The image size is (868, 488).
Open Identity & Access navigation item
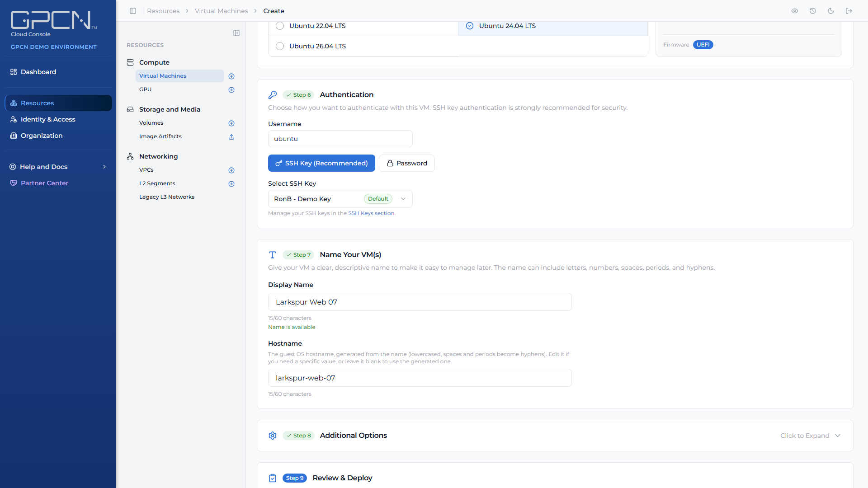click(x=58, y=119)
